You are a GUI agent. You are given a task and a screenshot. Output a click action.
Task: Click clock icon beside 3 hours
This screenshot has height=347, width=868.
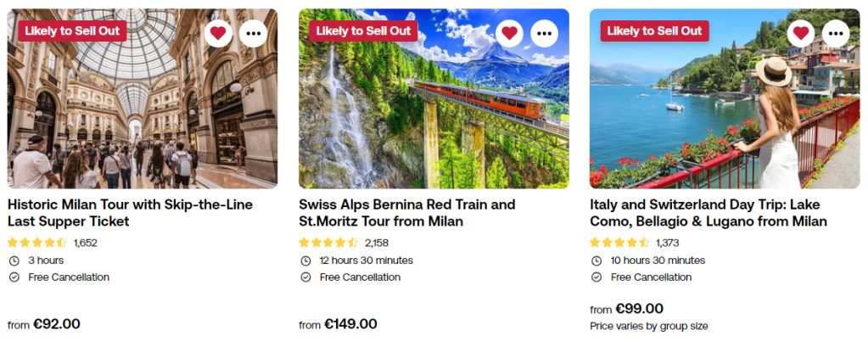click(14, 260)
